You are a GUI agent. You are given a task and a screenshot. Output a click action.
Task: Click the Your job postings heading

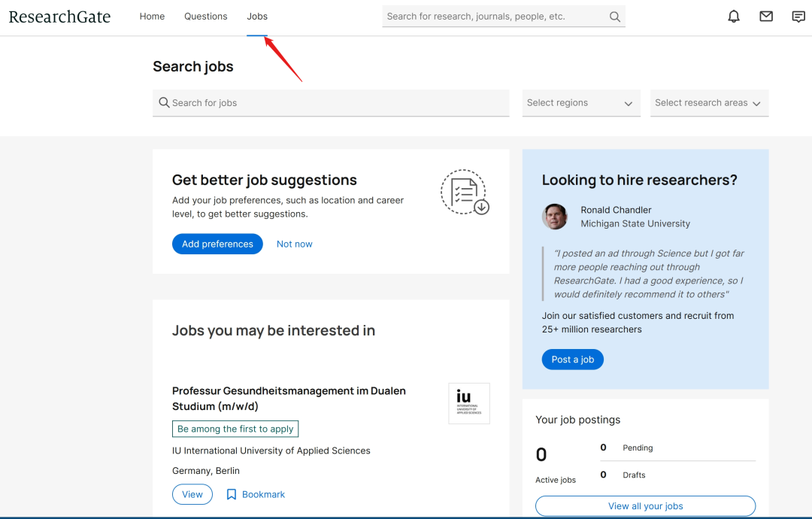(x=578, y=420)
